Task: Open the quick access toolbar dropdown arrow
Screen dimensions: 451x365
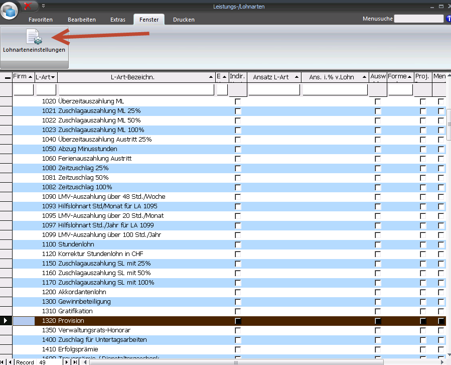Action: (43, 6)
